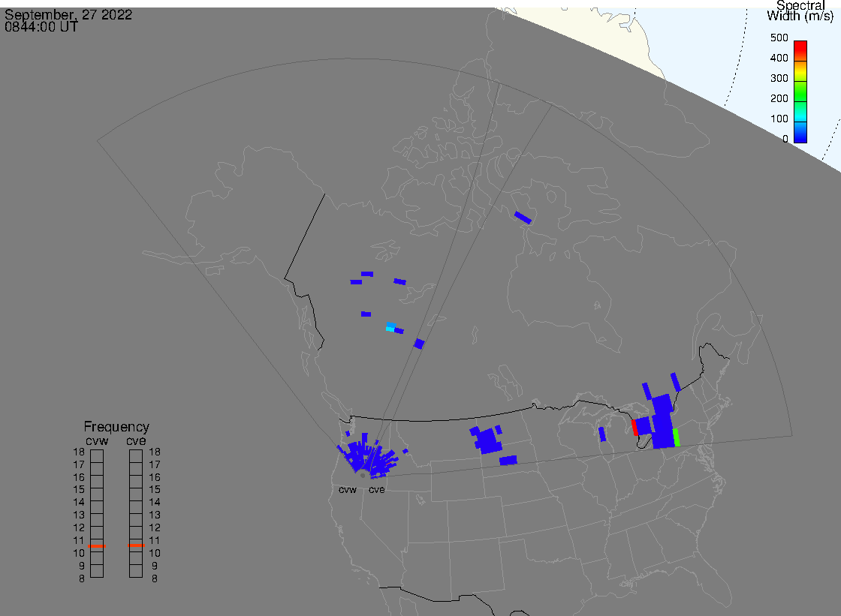Click the 14 label left of cvw scale

(79, 503)
